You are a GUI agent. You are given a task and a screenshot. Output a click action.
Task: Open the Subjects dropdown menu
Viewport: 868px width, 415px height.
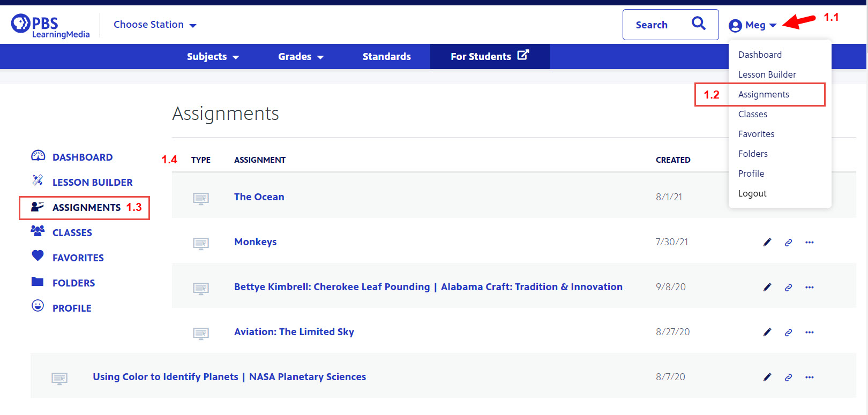point(213,57)
